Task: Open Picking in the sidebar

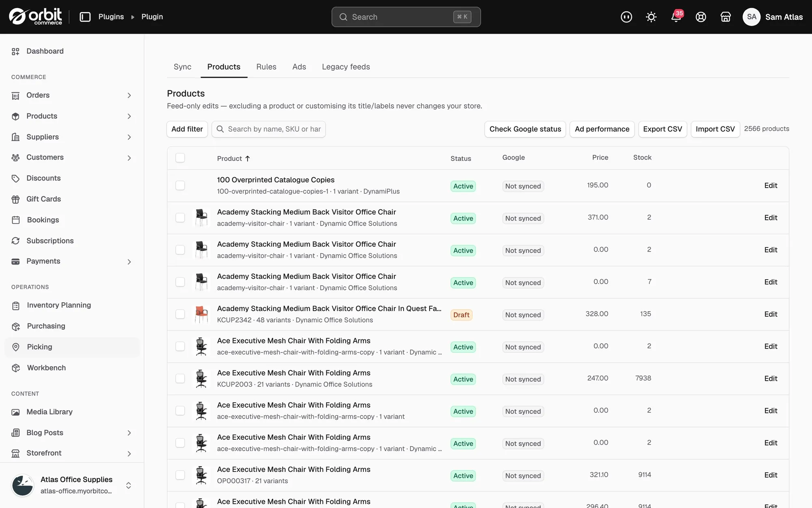Action: point(72,347)
